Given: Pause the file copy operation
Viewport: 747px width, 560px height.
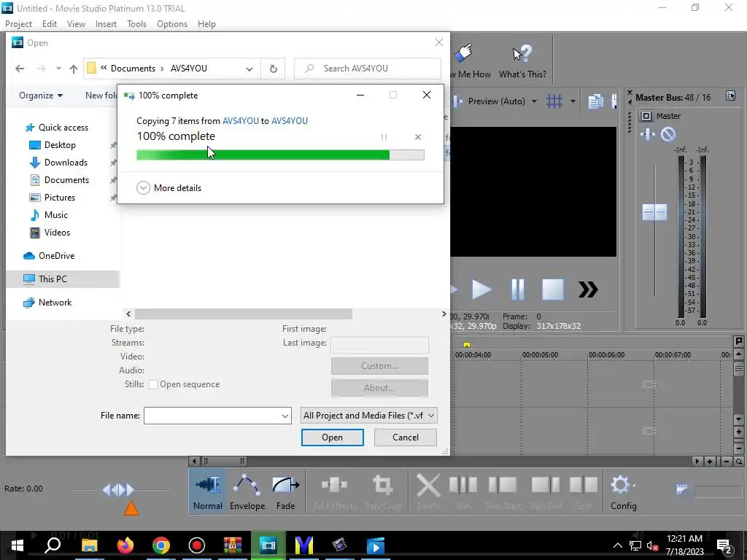Looking at the screenshot, I should 384,137.
